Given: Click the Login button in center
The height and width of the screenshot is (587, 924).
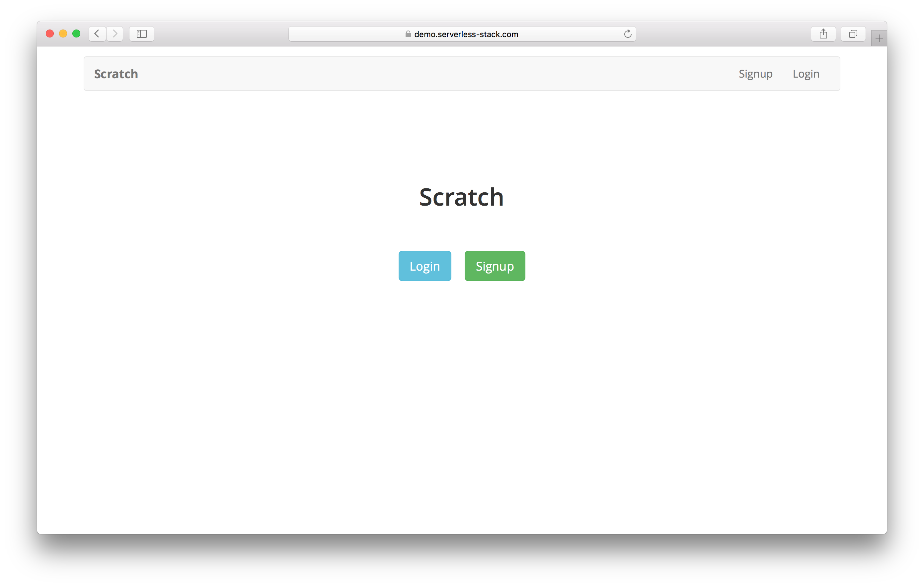Looking at the screenshot, I should (424, 266).
